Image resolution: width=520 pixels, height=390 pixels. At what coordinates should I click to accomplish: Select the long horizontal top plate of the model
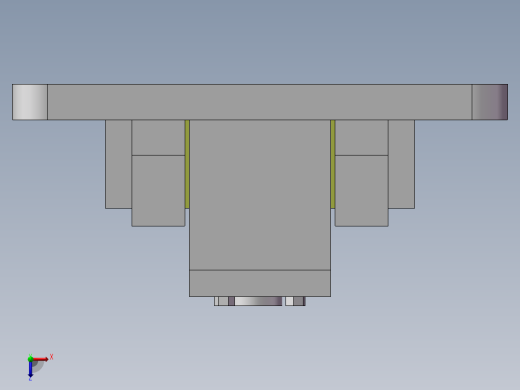(x=260, y=102)
